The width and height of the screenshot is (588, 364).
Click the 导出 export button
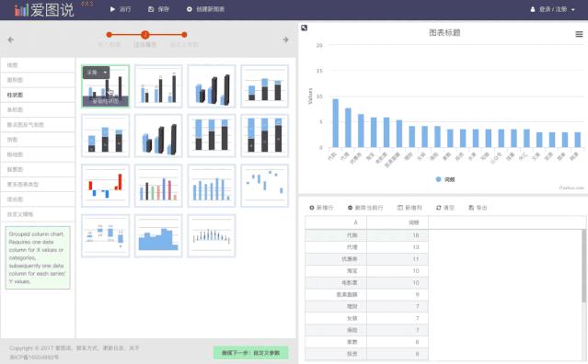click(478, 208)
